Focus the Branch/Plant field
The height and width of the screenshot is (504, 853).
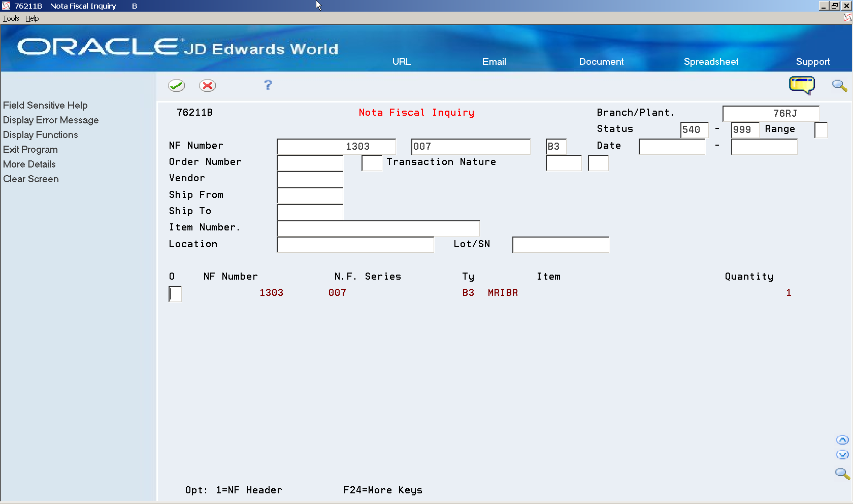[771, 113]
